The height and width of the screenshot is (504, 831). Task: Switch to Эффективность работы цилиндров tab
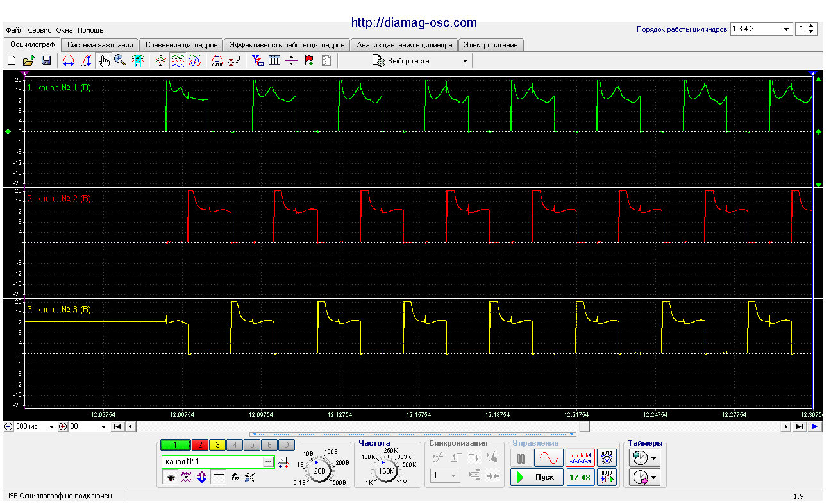coord(287,45)
